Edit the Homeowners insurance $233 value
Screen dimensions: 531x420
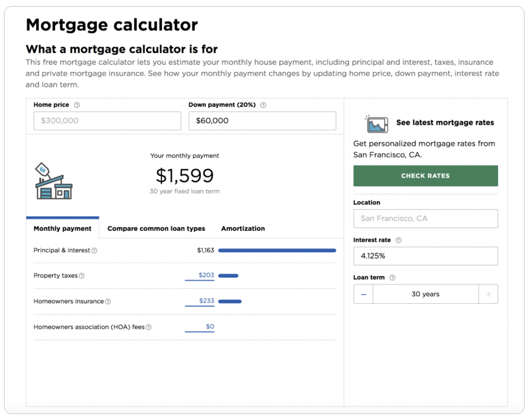[200, 301]
